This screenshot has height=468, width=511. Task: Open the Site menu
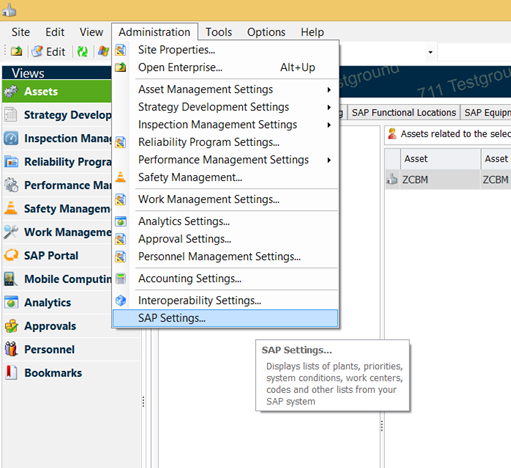[21, 32]
